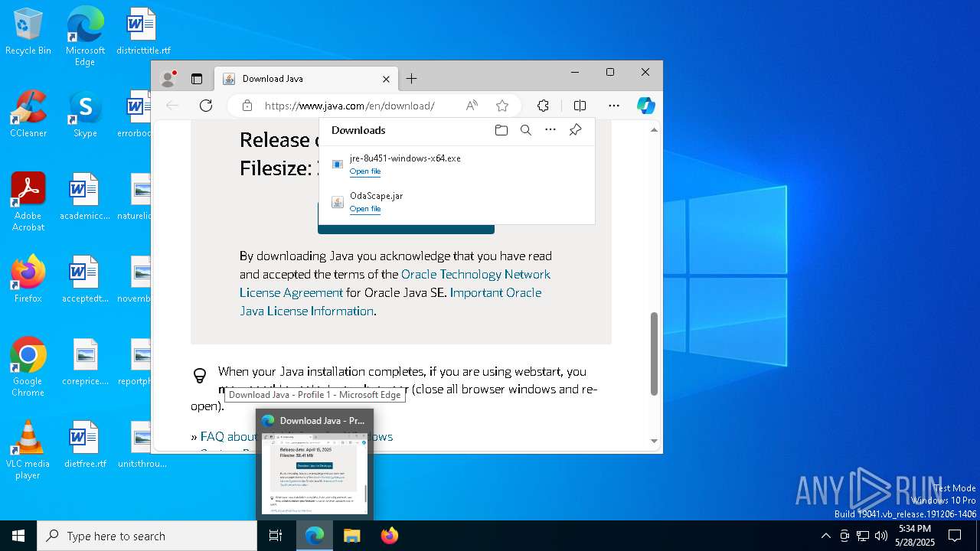Pin the Downloads panel
This screenshot has height=551, width=980.
(575, 130)
